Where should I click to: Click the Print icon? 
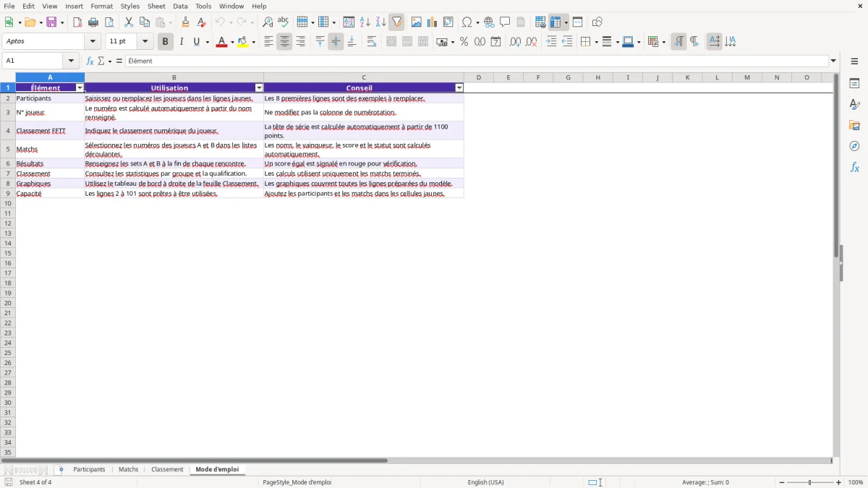pos(93,22)
